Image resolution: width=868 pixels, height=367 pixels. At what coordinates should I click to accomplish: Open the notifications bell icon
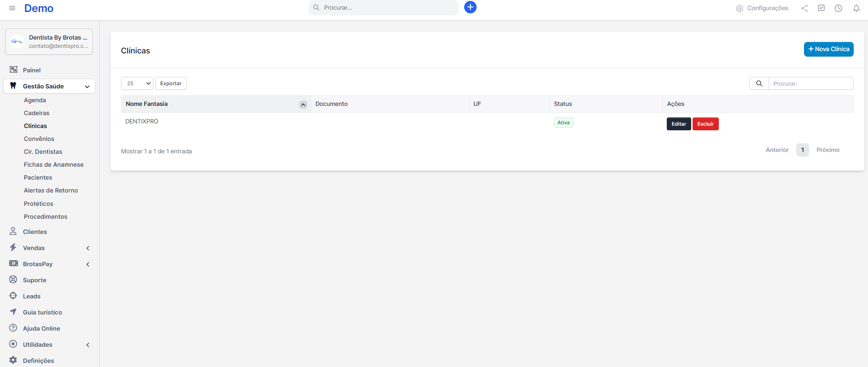856,8
